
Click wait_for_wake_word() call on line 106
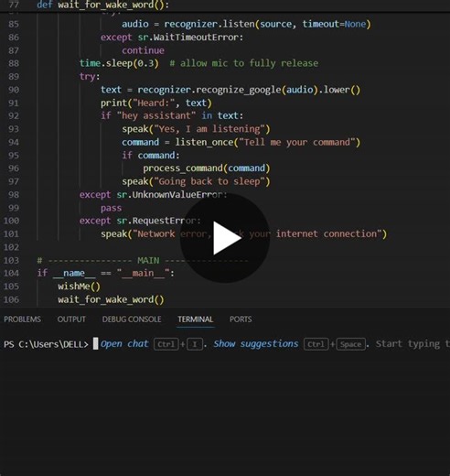pyautogui.click(x=111, y=299)
